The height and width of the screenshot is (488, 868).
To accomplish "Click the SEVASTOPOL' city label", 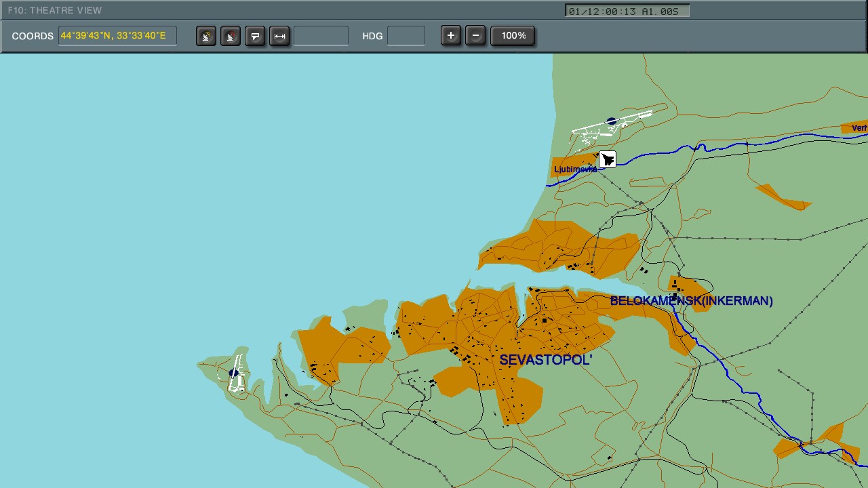I will (x=545, y=361).
